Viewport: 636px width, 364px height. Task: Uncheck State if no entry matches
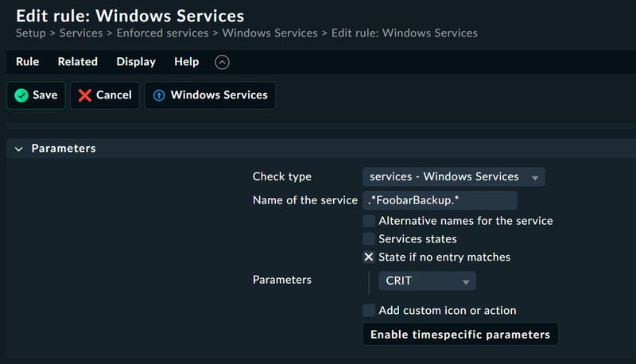coord(369,258)
